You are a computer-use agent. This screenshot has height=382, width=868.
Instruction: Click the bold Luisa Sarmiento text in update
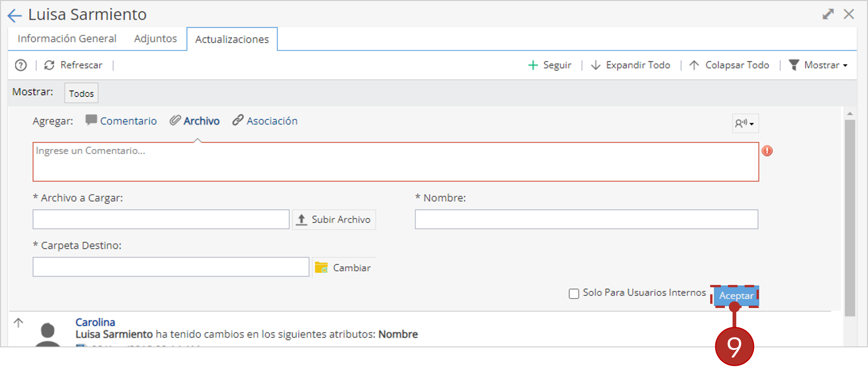click(114, 335)
